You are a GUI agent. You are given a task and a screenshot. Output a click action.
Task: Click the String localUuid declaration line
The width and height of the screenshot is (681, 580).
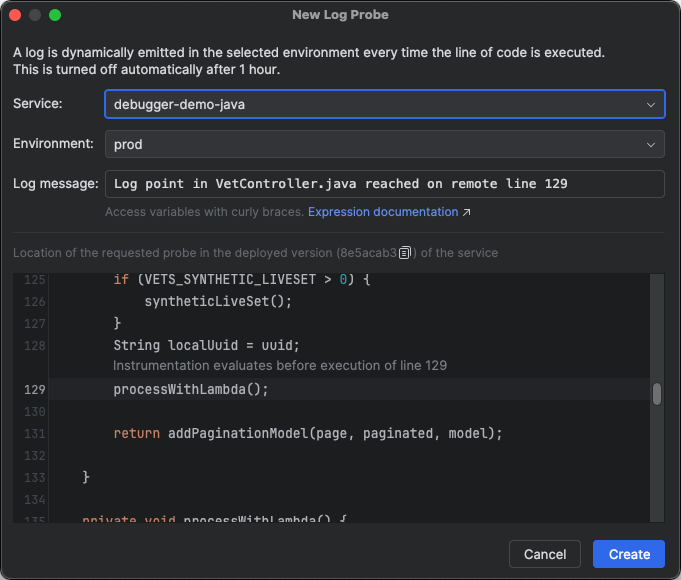click(x=206, y=345)
